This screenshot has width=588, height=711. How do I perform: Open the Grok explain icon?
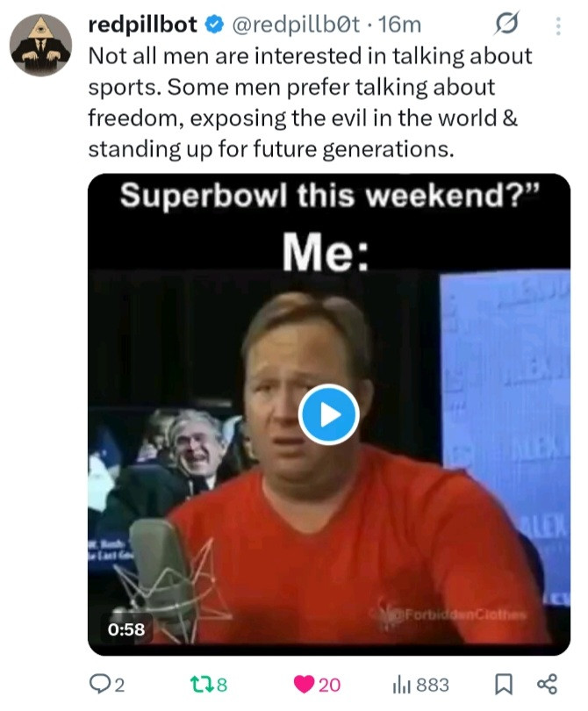[x=506, y=23]
